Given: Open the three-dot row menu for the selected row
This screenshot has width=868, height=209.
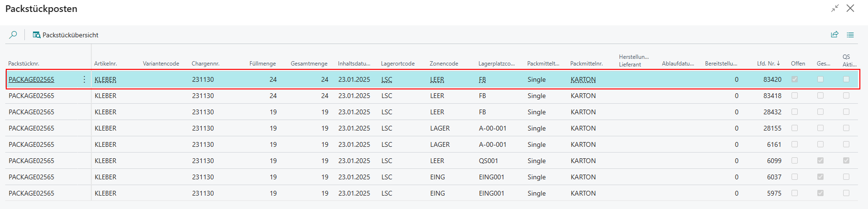Looking at the screenshot, I should (x=85, y=79).
